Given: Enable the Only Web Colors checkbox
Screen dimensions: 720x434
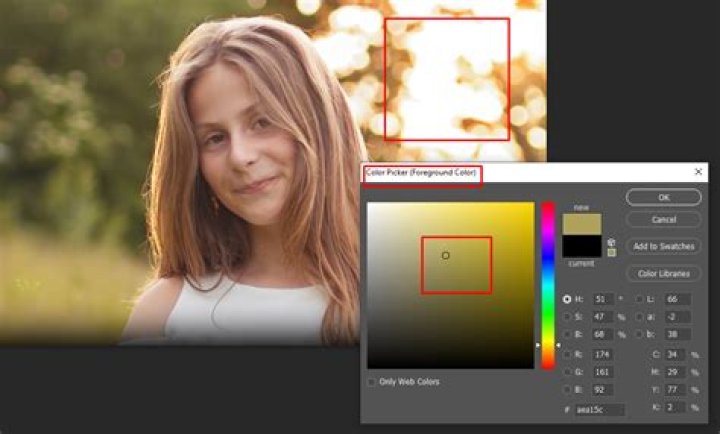Looking at the screenshot, I should coord(372,382).
